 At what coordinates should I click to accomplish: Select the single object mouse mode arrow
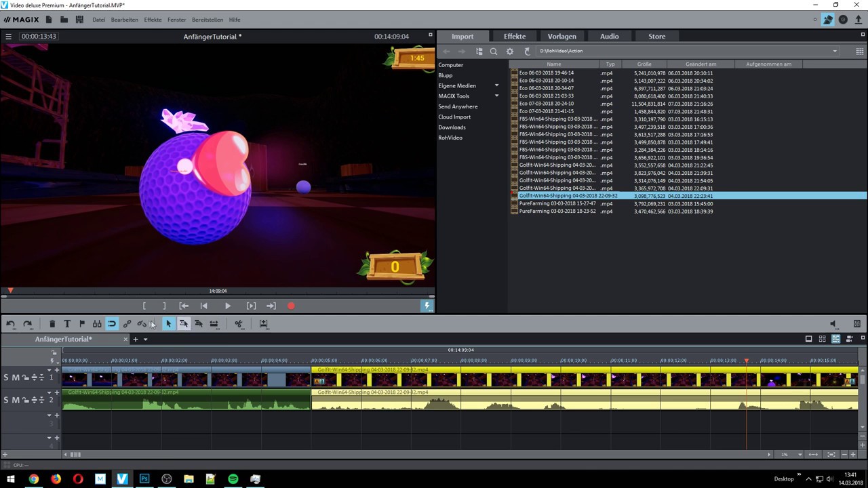[x=168, y=324]
